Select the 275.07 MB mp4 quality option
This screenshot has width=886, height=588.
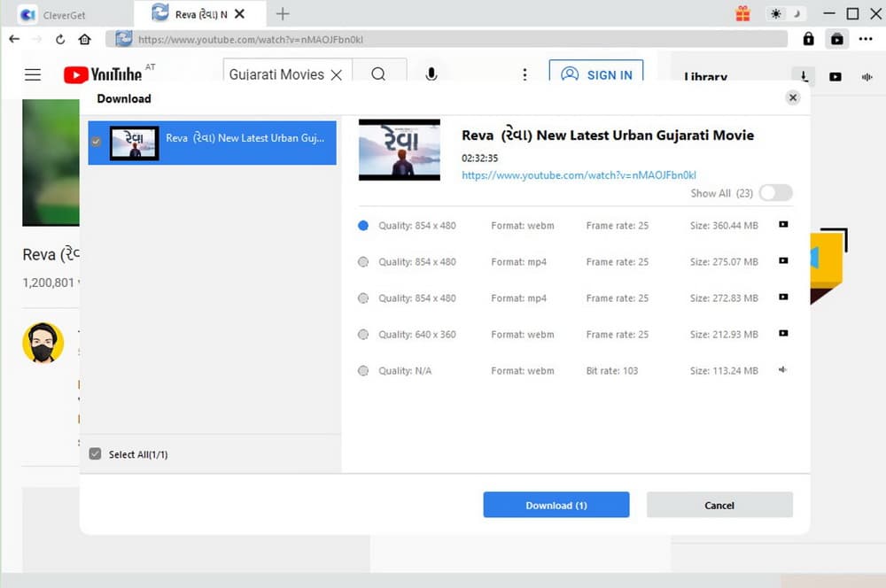click(x=363, y=262)
